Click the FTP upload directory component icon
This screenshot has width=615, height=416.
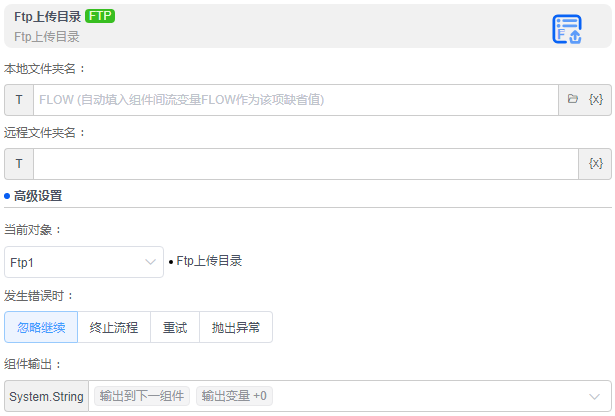[x=567, y=29]
